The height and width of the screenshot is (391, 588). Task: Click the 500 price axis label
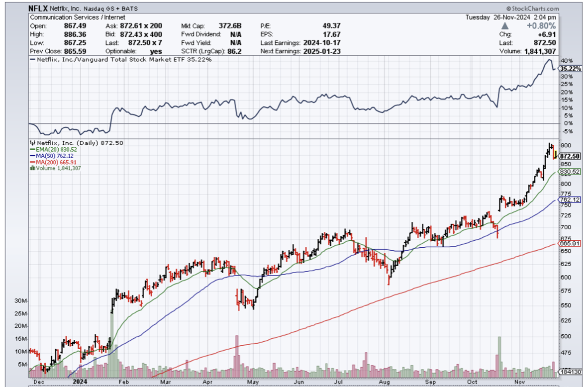[566, 336]
